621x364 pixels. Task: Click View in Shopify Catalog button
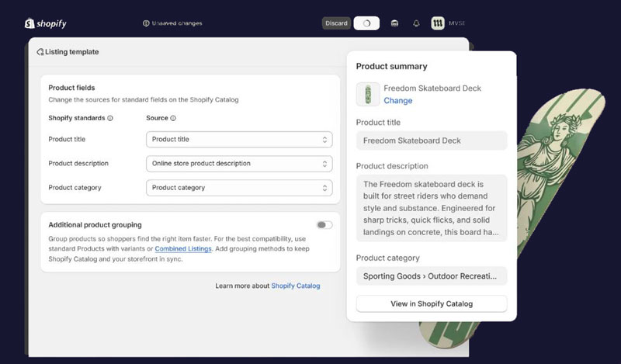[432, 303]
